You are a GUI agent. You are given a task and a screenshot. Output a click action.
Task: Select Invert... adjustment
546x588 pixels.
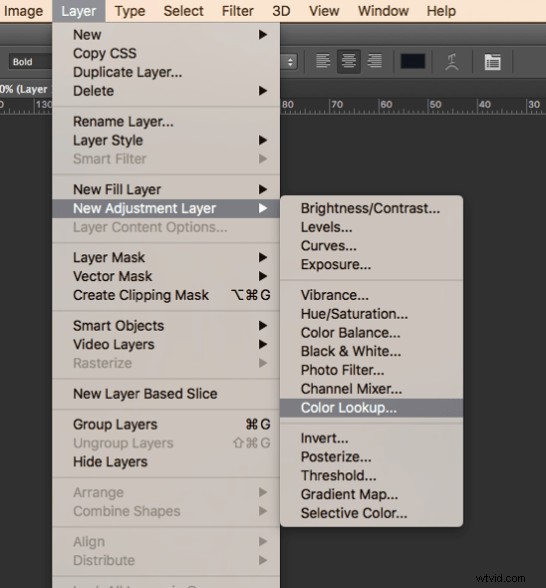tap(372, 438)
